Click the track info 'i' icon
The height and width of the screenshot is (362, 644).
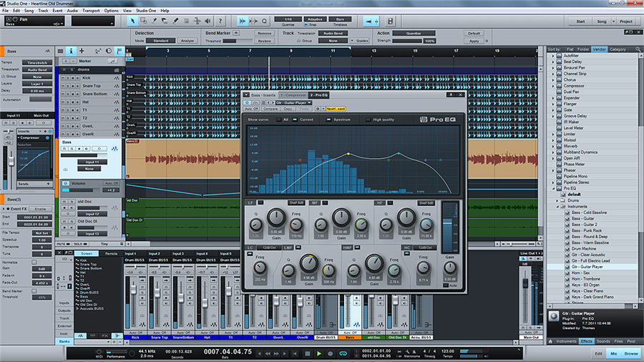(x=71, y=51)
